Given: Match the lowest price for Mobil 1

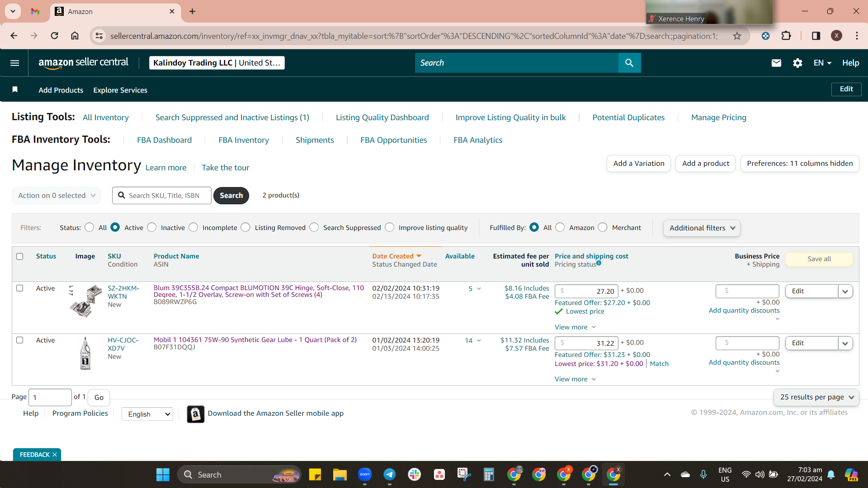Looking at the screenshot, I should pyautogui.click(x=659, y=364).
